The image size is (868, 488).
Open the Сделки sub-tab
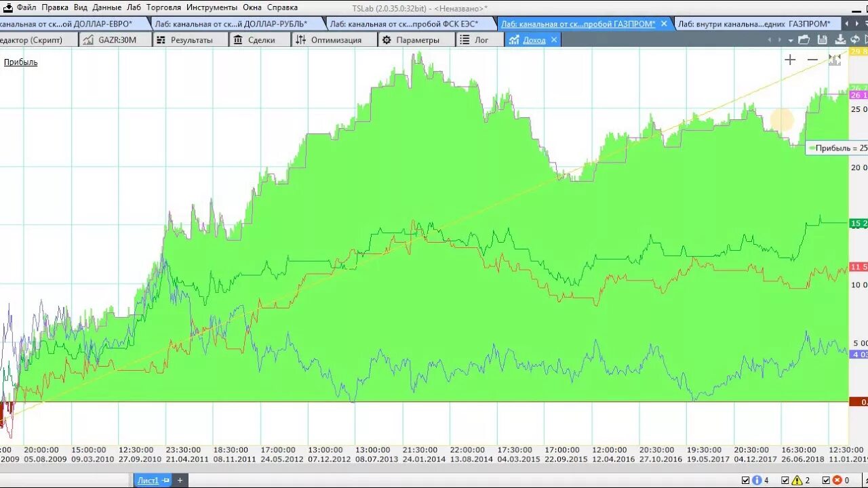coord(261,40)
